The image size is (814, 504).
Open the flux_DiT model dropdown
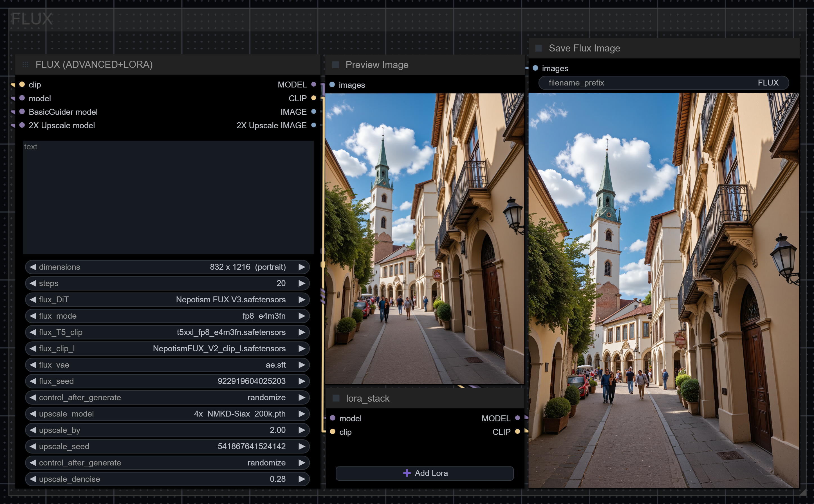(x=167, y=299)
